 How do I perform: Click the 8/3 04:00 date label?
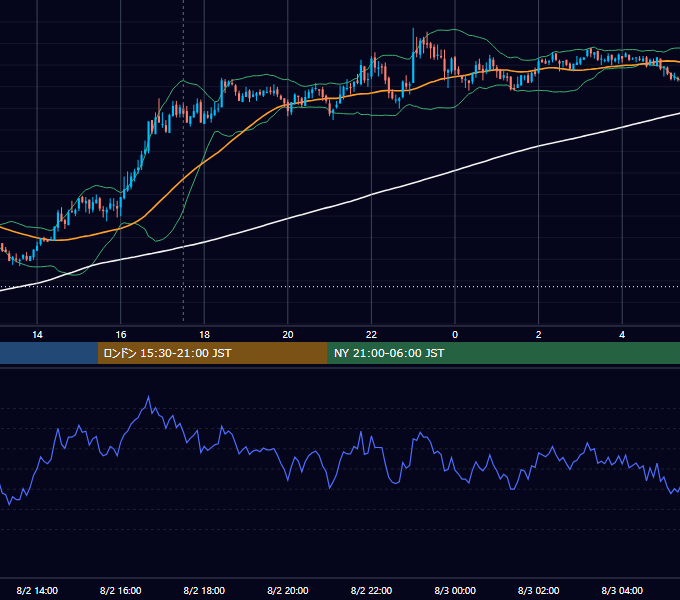[x=622, y=590]
